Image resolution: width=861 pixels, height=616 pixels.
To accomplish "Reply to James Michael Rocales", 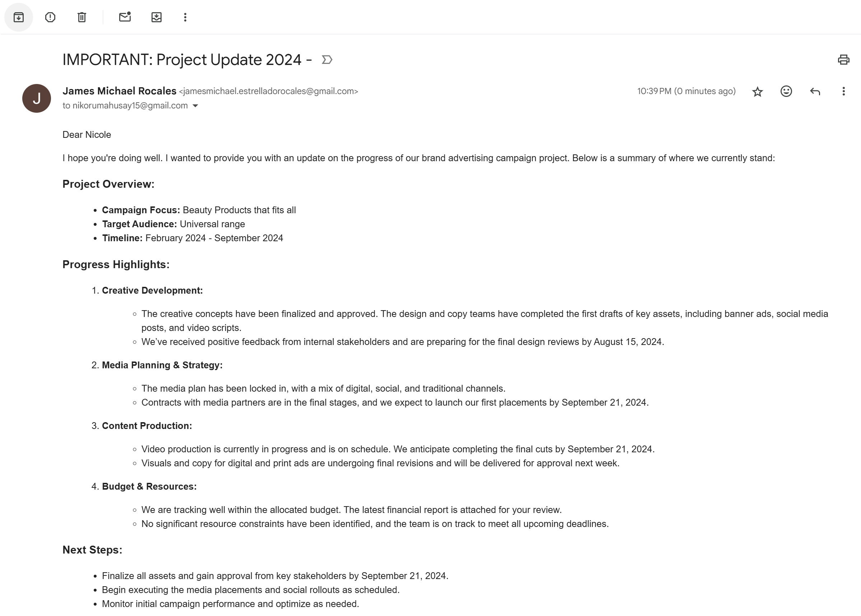I will [815, 92].
